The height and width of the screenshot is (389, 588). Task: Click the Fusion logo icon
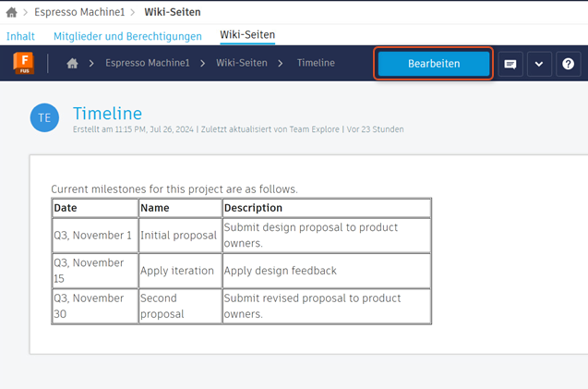point(23,64)
